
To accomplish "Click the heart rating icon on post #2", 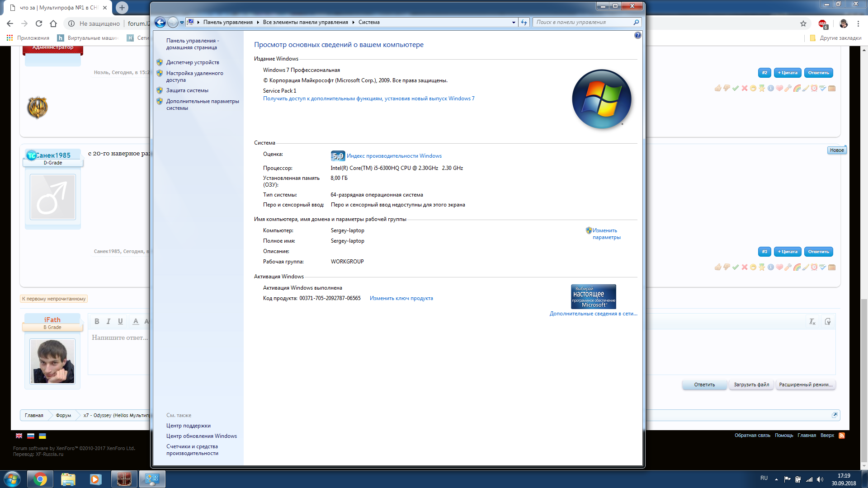I will coord(779,88).
